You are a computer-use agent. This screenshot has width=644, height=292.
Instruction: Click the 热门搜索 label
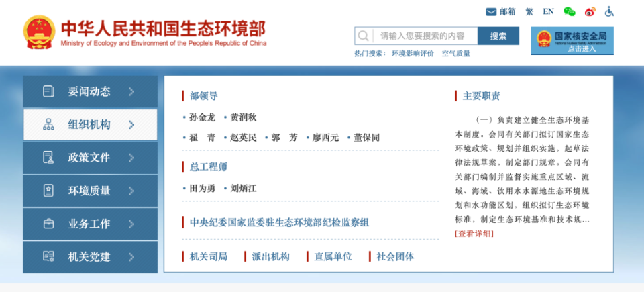370,54
